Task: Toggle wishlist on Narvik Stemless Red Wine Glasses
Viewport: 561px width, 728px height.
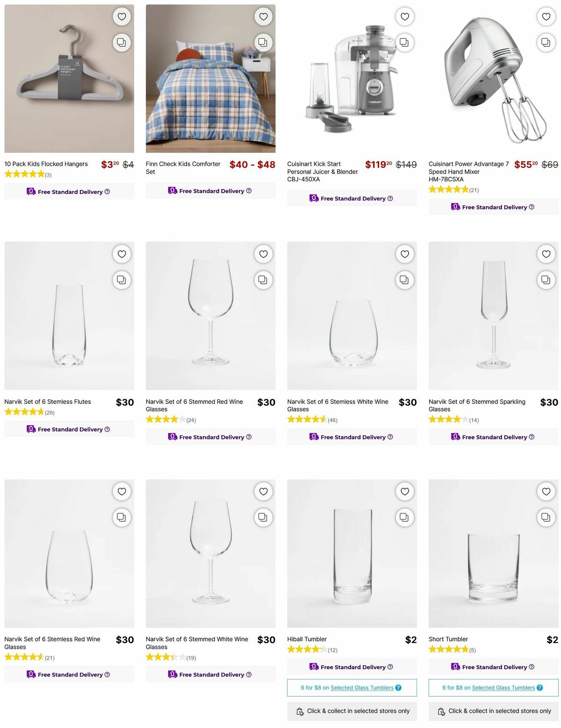Action: [x=122, y=491]
